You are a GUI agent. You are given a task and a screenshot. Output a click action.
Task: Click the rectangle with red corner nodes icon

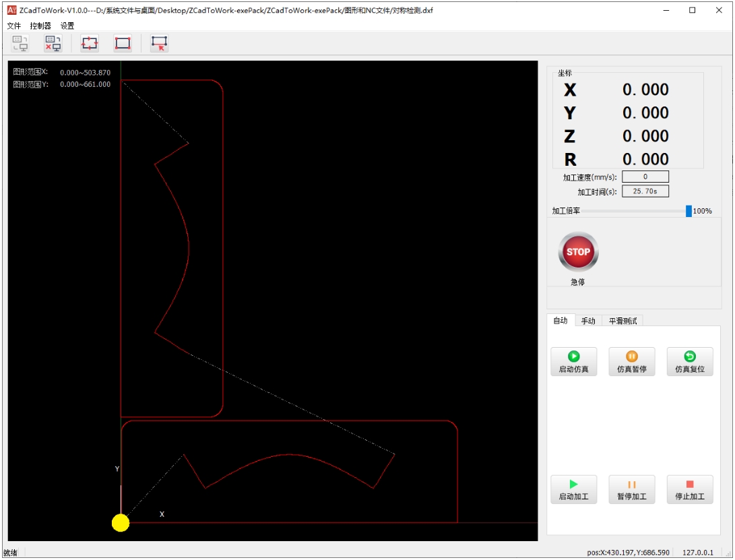pos(123,43)
